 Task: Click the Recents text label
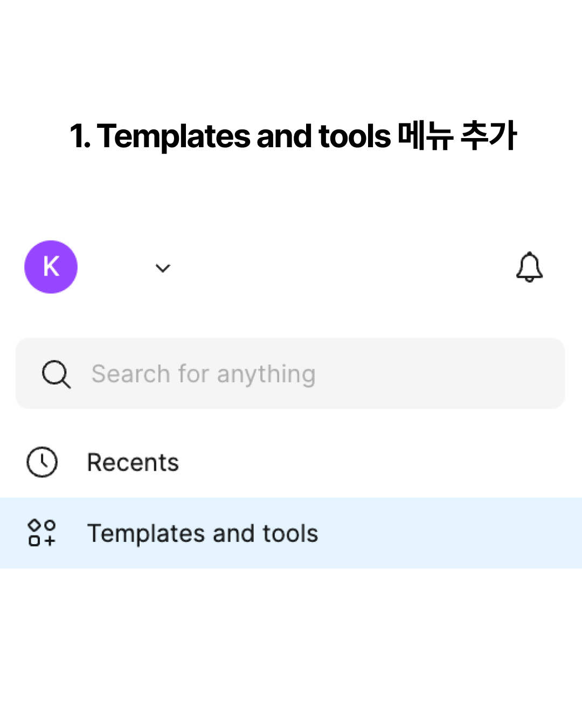(133, 463)
